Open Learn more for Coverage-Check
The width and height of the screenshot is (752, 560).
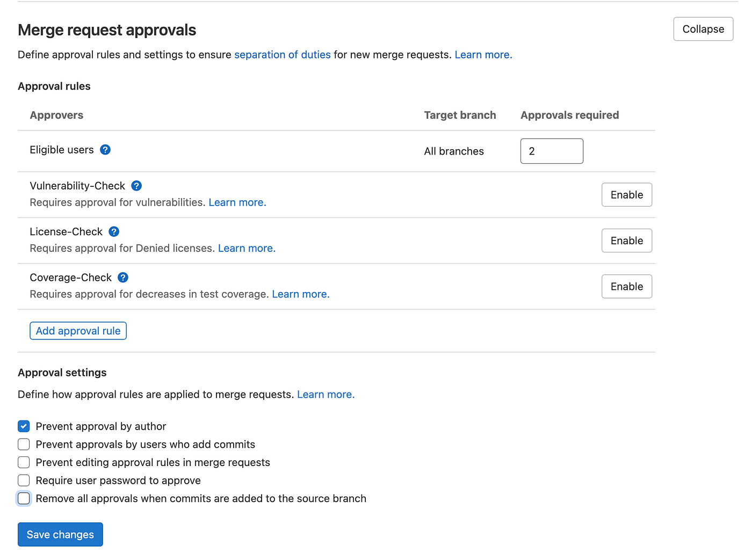(300, 294)
